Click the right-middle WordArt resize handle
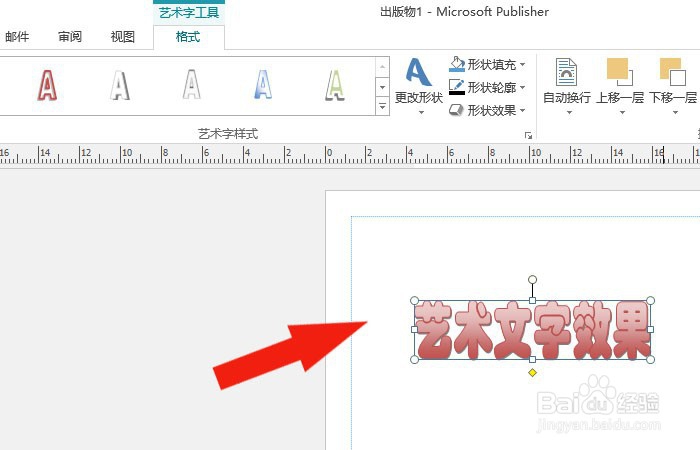Viewport: 700px width, 450px height. [x=650, y=329]
